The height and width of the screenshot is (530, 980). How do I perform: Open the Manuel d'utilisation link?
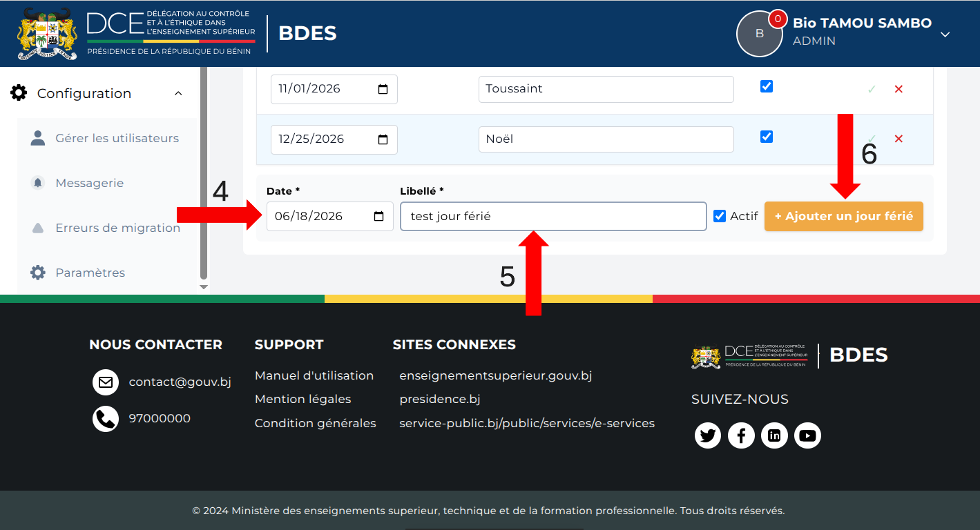tap(314, 375)
